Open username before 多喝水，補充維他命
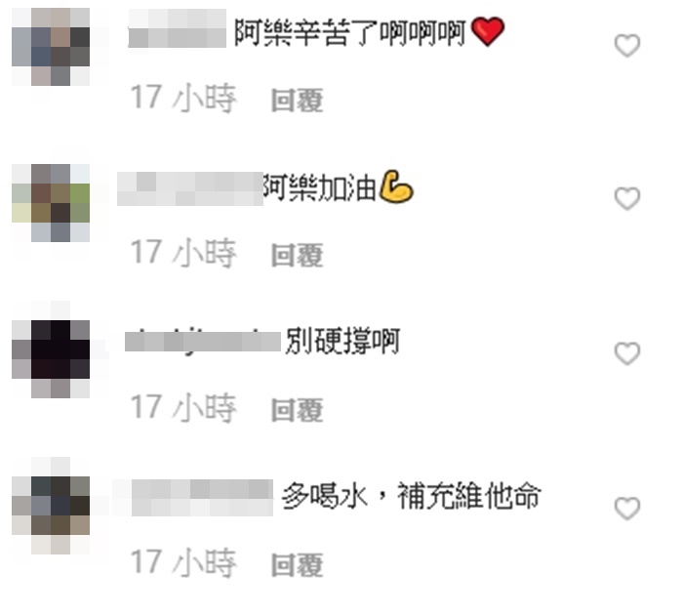 pyautogui.click(x=202, y=498)
